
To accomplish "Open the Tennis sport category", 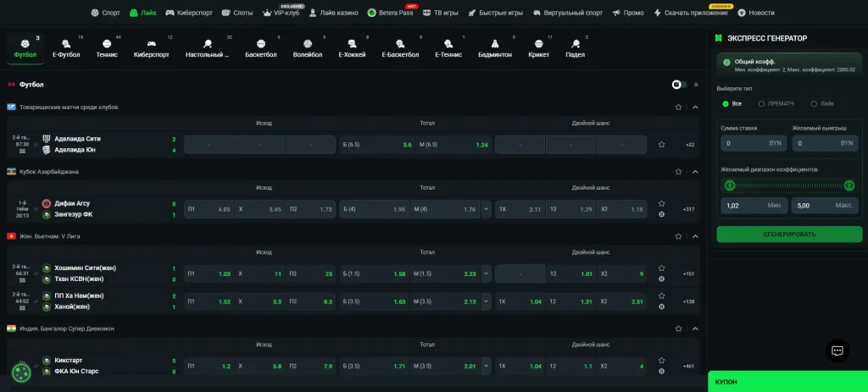I will tap(107, 47).
